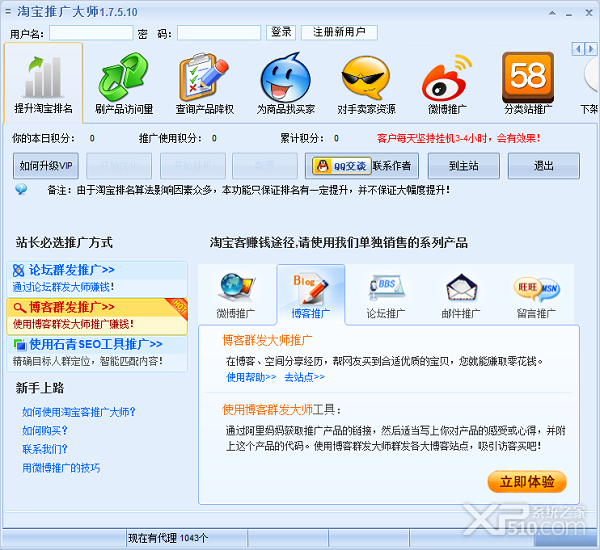Open the 刷产品访问量 green arrows tool

[x=124, y=83]
